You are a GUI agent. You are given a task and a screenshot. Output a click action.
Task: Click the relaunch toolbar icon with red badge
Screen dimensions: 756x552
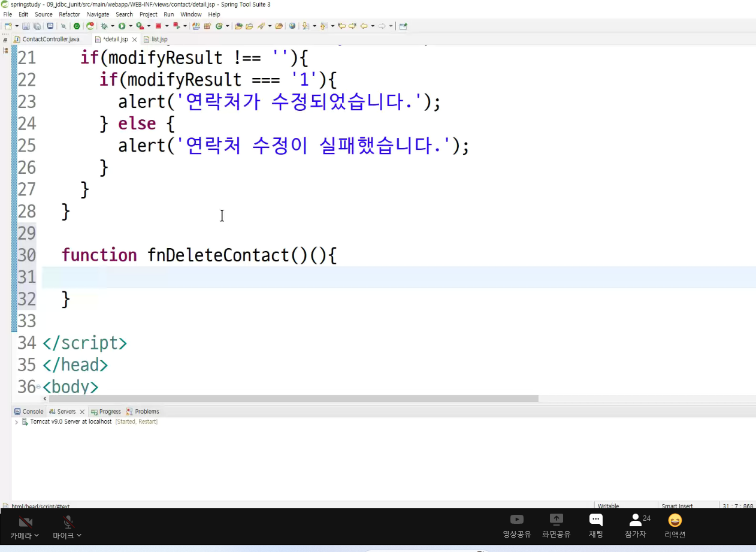click(90, 26)
